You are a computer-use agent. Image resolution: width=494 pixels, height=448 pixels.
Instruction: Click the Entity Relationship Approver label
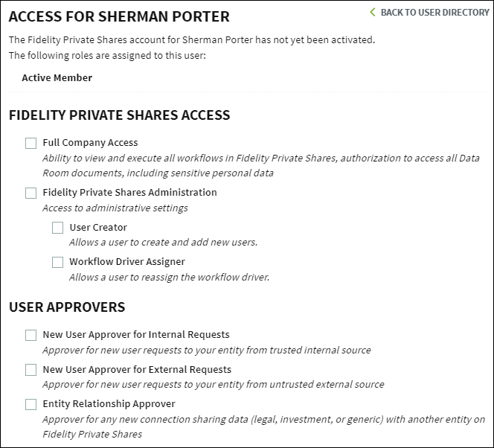(x=109, y=403)
